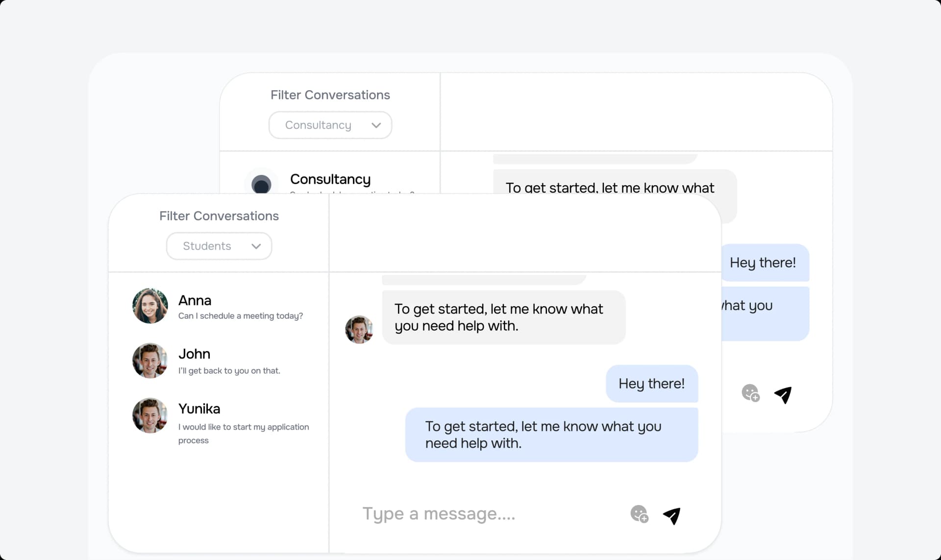The height and width of the screenshot is (560, 941).
Task: Open emoji picker in front chat
Action: tap(639, 514)
